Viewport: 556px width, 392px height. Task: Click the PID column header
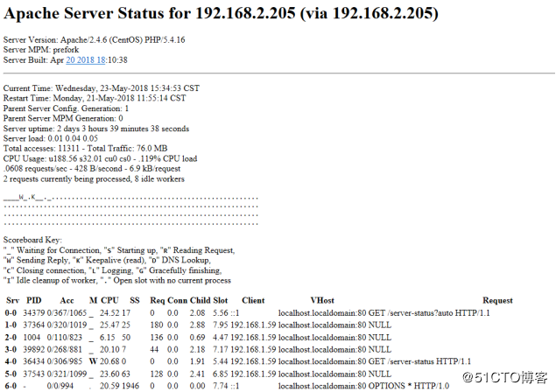tap(33, 300)
